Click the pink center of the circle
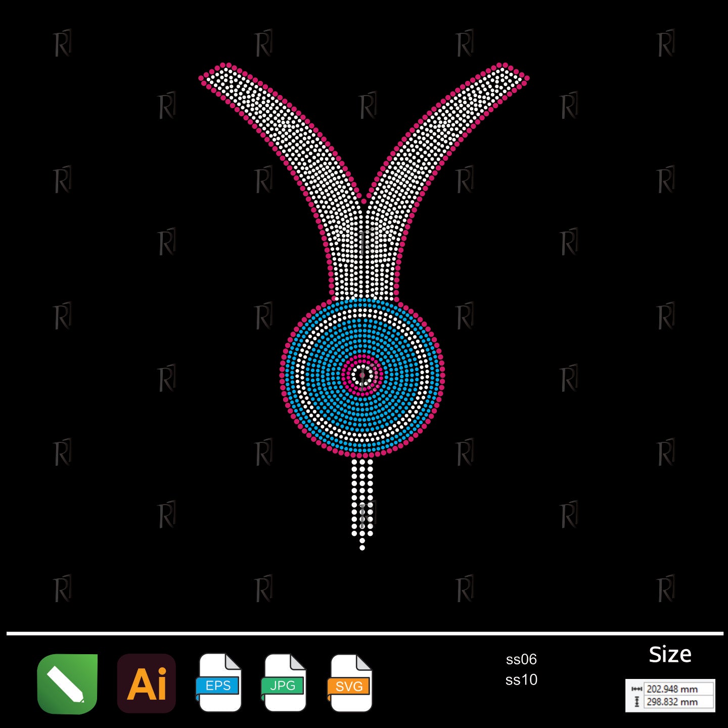Screen dimensions: 728x728 [x=362, y=375]
